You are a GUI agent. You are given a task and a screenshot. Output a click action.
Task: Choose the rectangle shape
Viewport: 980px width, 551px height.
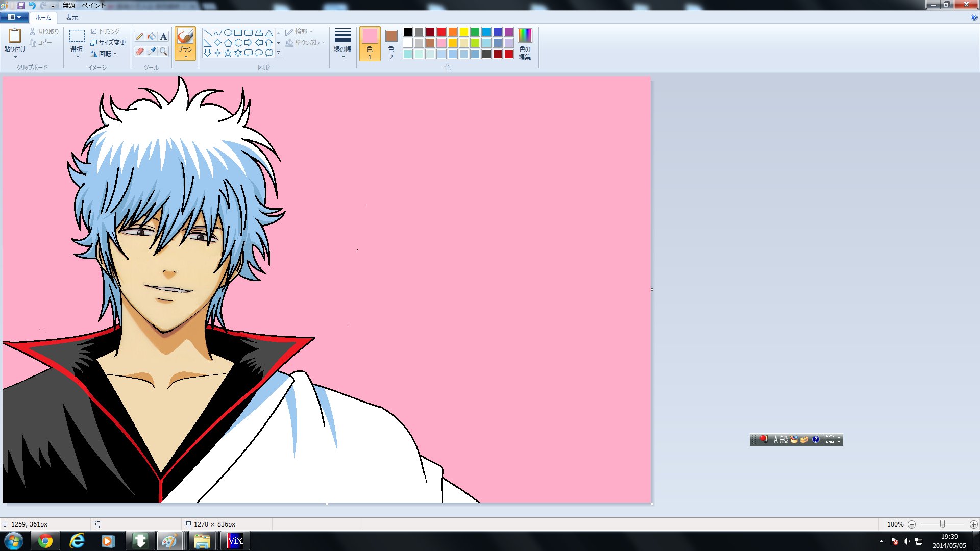tap(238, 32)
